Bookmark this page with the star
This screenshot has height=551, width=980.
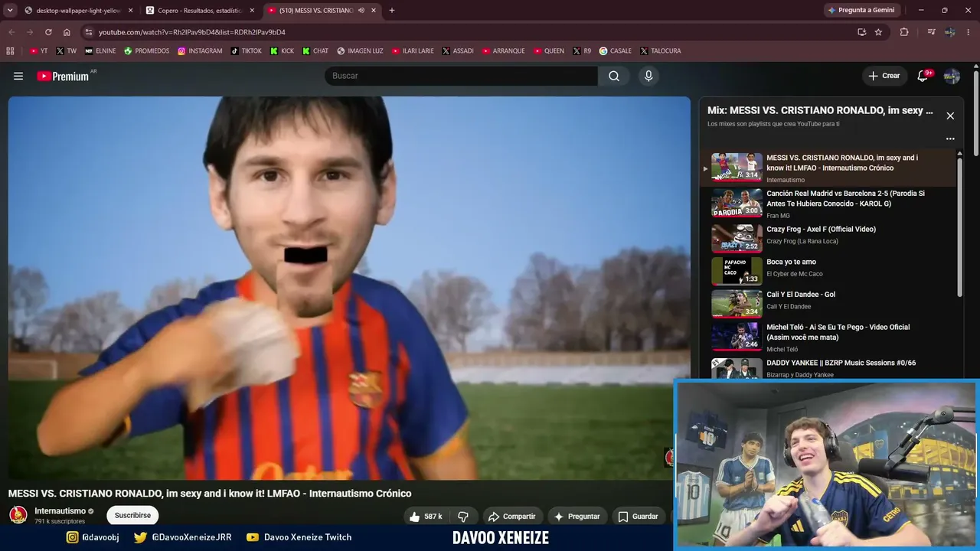coord(878,32)
